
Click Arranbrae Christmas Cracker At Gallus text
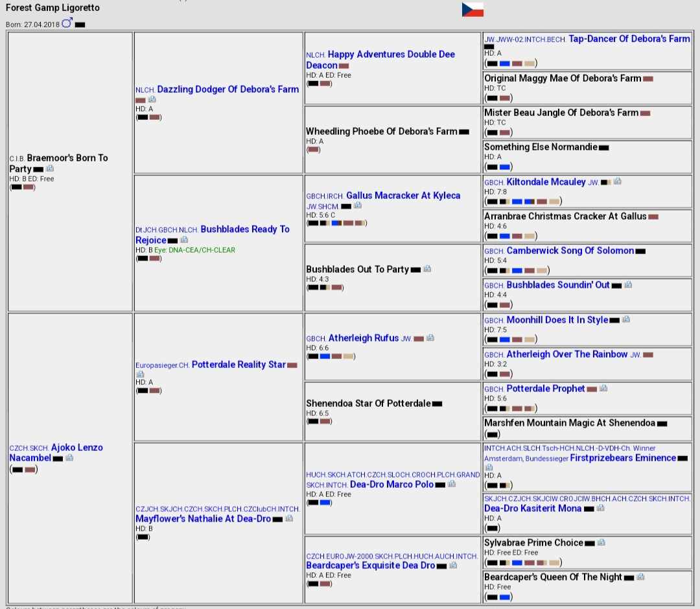click(x=565, y=216)
